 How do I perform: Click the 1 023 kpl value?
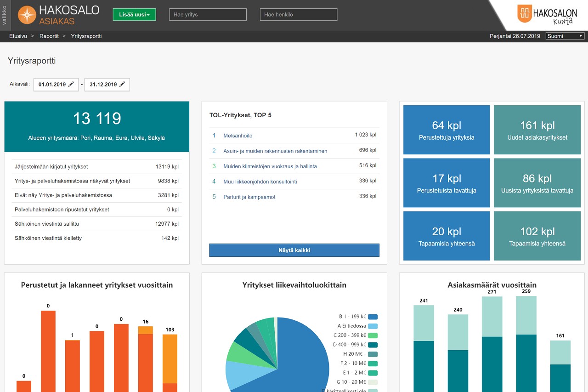point(366,135)
